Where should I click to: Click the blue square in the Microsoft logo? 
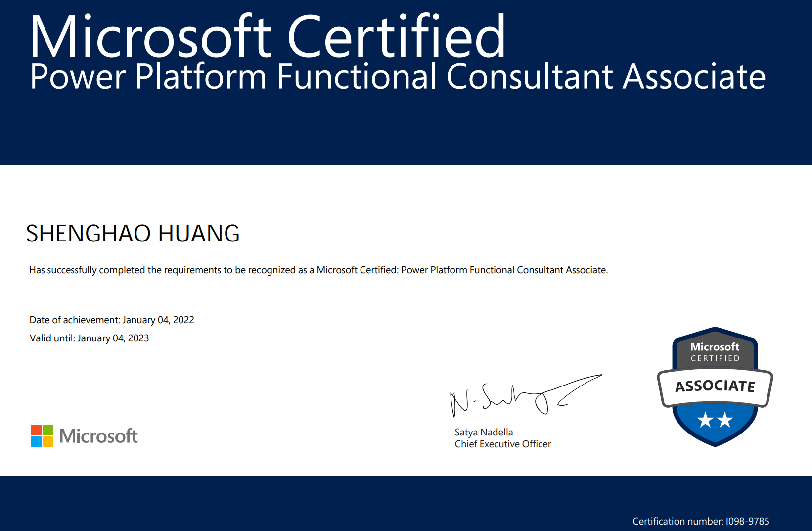pyautogui.click(x=35, y=441)
